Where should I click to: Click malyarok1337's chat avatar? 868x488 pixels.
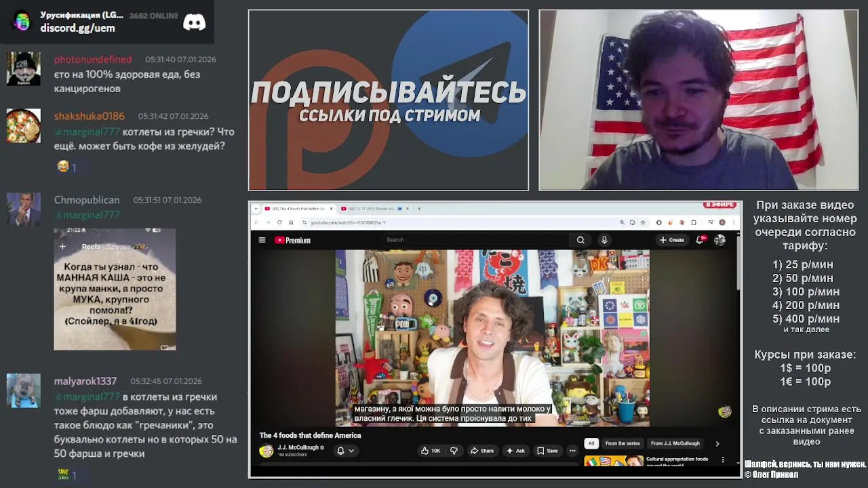[23, 390]
